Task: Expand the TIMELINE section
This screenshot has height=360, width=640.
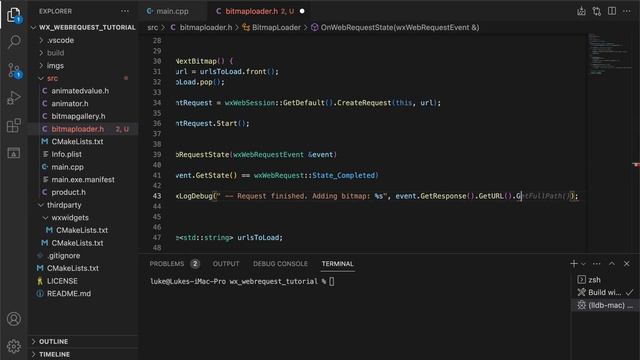Action: point(83,354)
